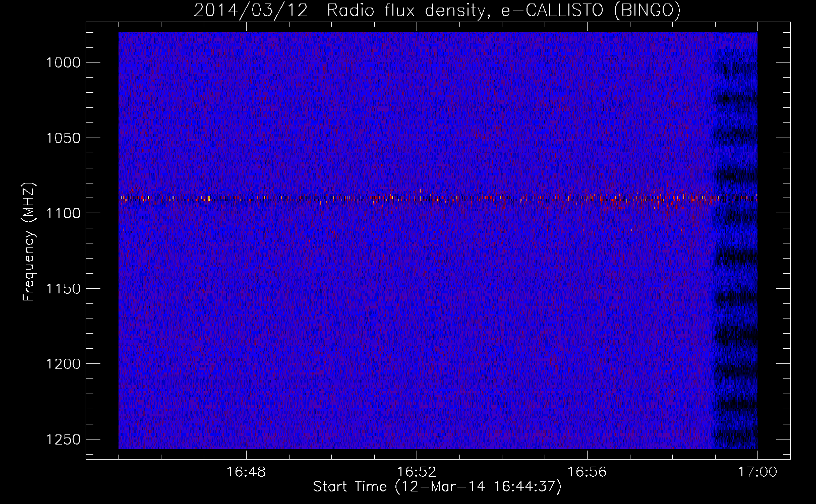The height and width of the screenshot is (504, 816).
Task: Click the plot title "Radio flux density, e-CALLISTO (BINGO)"
Action: click(x=504, y=11)
